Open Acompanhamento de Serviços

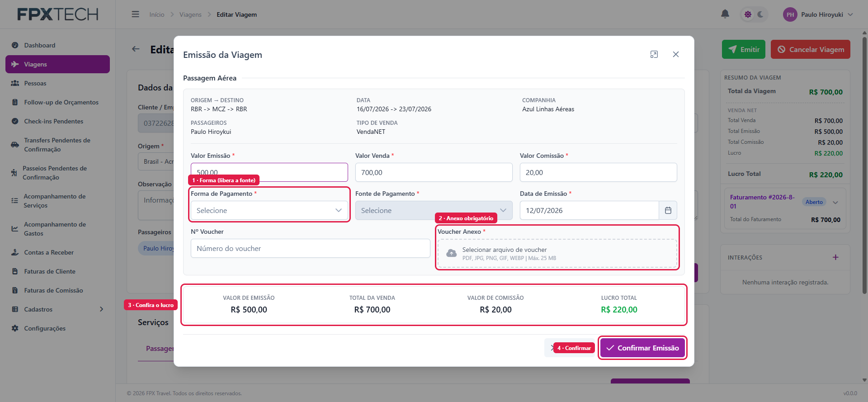coord(57,201)
